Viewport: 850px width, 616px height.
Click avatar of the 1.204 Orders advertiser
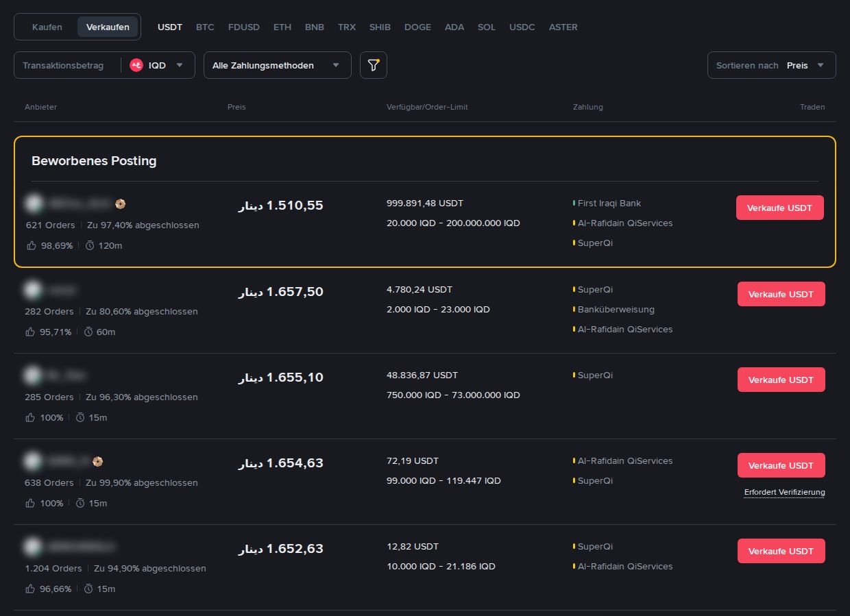pyautogui.click(x=33, y=546)
